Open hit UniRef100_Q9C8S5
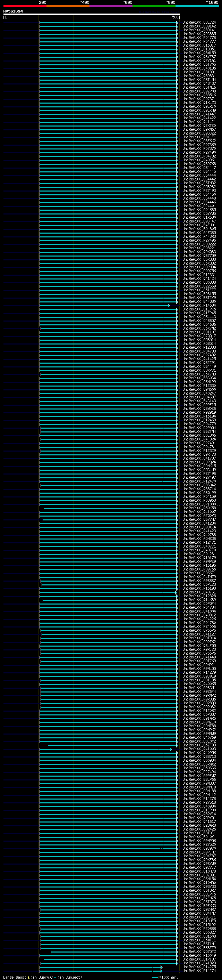Image resolution: width=222 pixels, height=980 pixels. point(199,34)
